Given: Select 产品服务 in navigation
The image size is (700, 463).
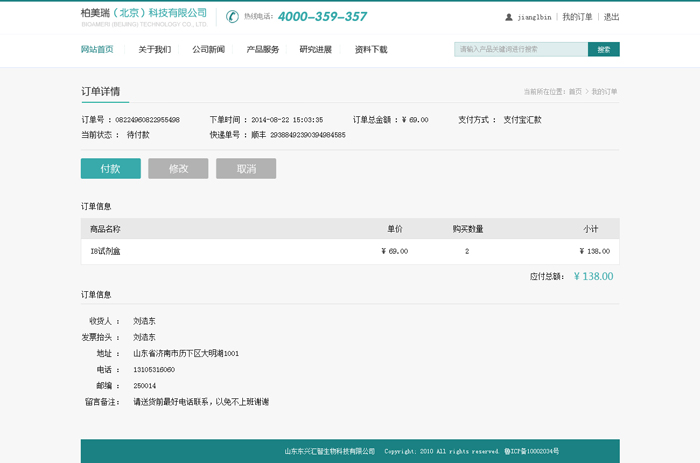Looking at the screenshot, I should [x=263, y=49].
